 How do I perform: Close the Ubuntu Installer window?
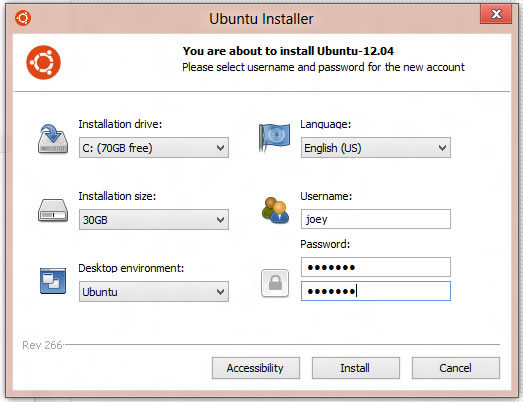coord(496,14)
